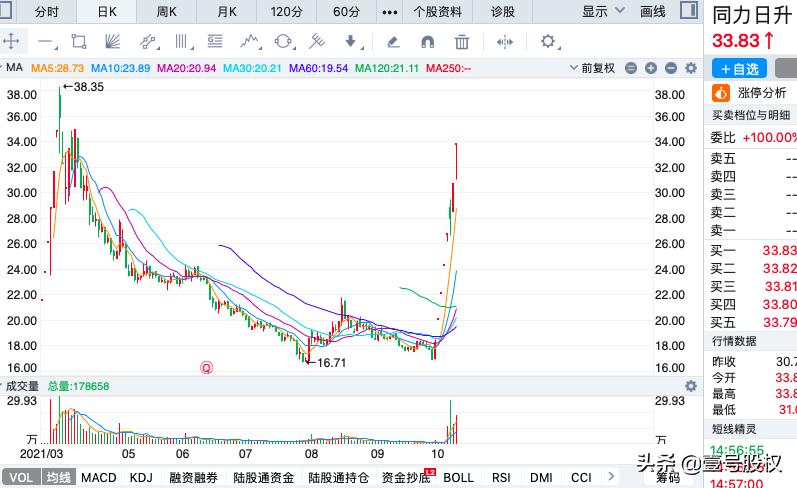797x488 pixels.
Task: Click the 买卖档位与明细 section header
Action: [751, 115]
